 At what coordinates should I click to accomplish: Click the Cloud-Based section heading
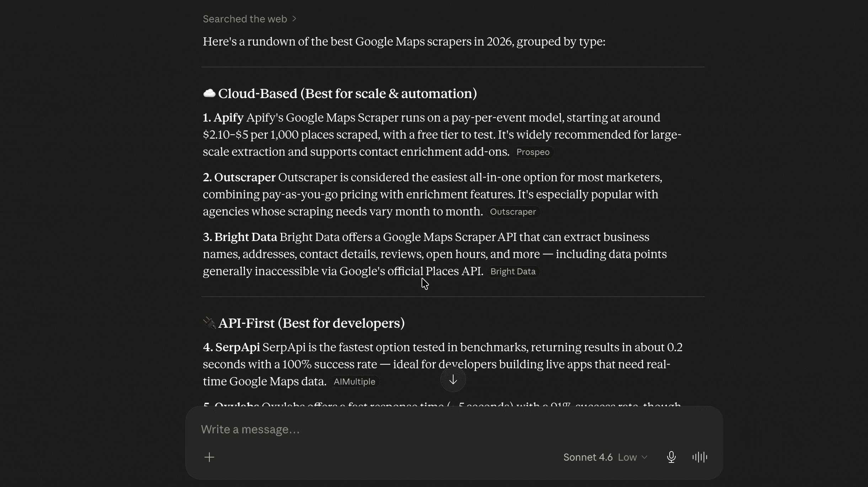click(x=340, y=93)
